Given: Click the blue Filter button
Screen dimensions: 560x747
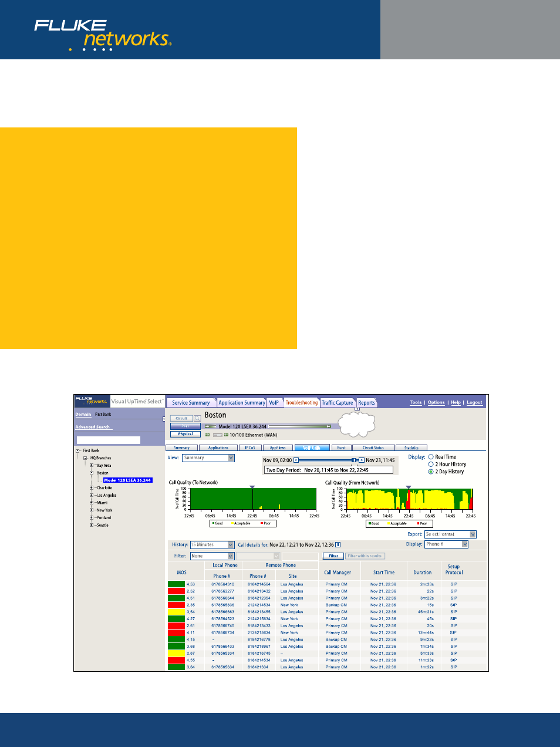Looking at the screenshot, I should pos(333,556).
